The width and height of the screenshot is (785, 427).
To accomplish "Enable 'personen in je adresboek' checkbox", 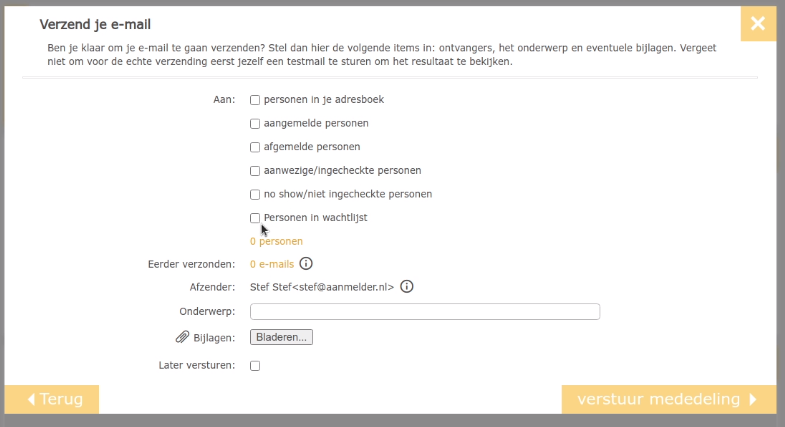I will pos(255,100).
